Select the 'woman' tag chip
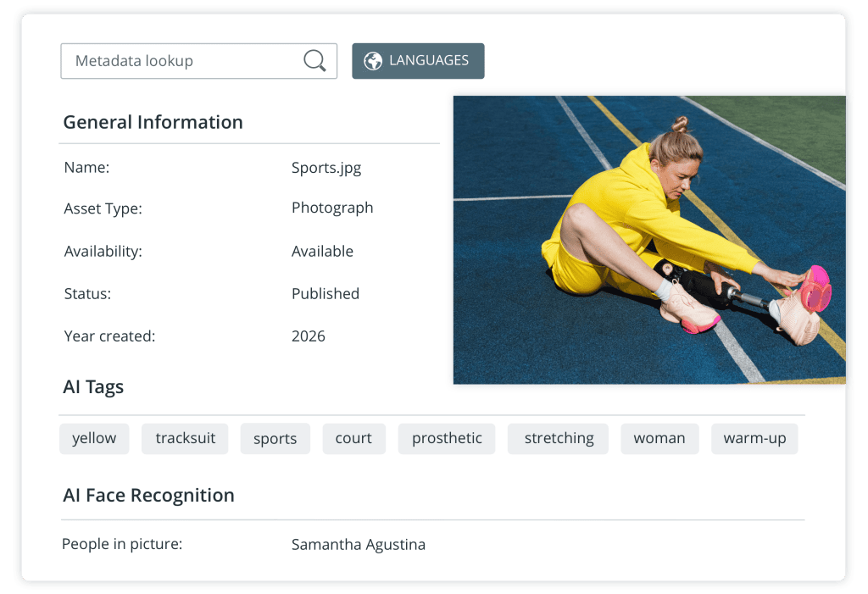 click(x=659, y=438)
